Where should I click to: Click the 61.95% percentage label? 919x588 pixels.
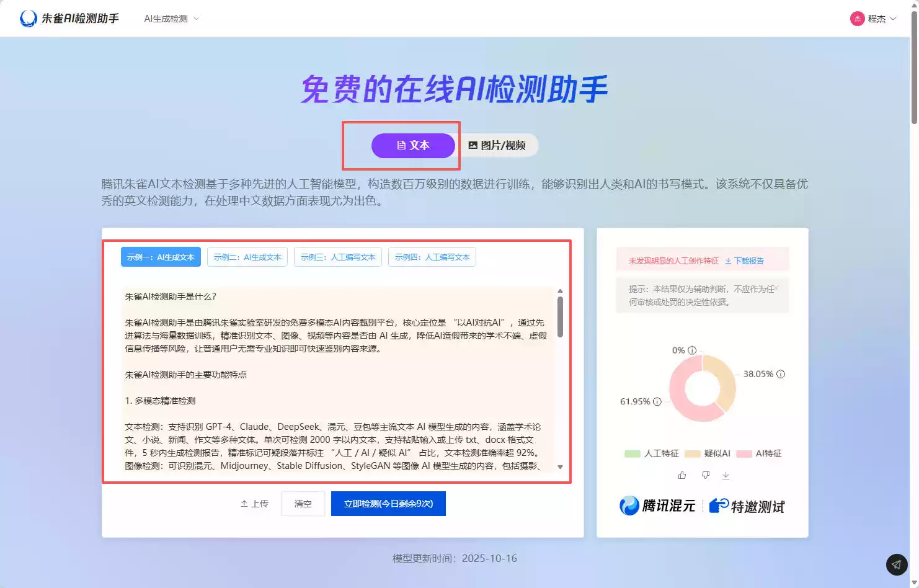(x=635, y=401)
